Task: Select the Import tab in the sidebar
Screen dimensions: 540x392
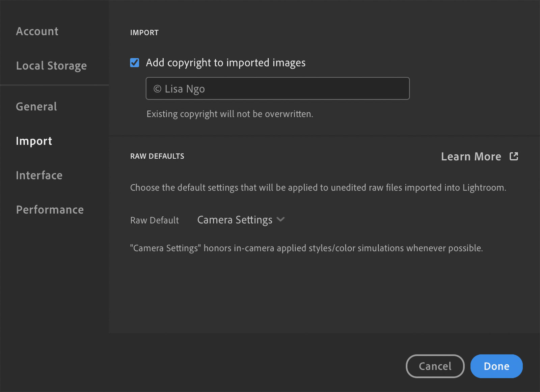Action: (x=34, y=141)
